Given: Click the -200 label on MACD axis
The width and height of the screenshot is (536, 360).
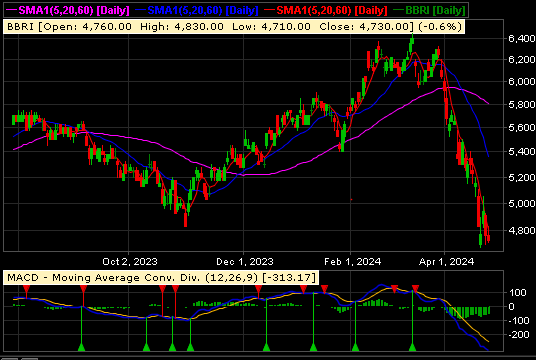Looking at the screenshot, I should tap(519, 335).
